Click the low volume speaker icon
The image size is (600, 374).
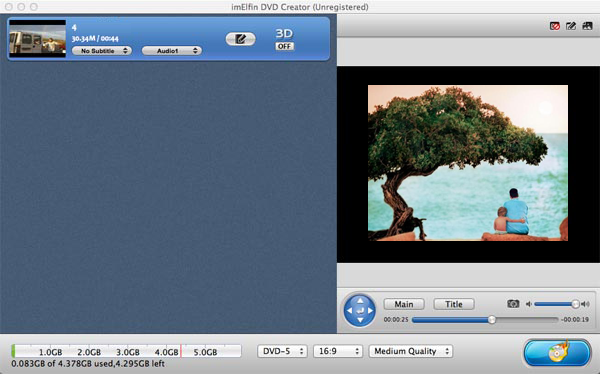click(528, 304)
